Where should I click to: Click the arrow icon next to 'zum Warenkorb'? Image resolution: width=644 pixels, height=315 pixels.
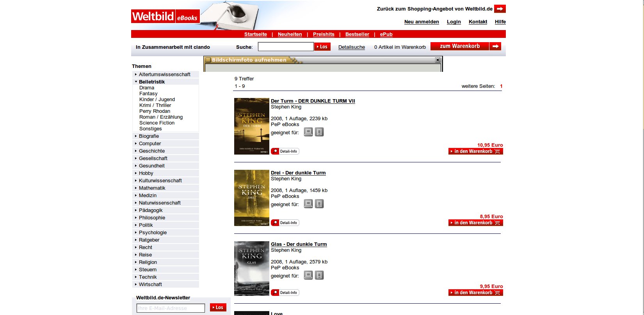(x=495, y=46)
